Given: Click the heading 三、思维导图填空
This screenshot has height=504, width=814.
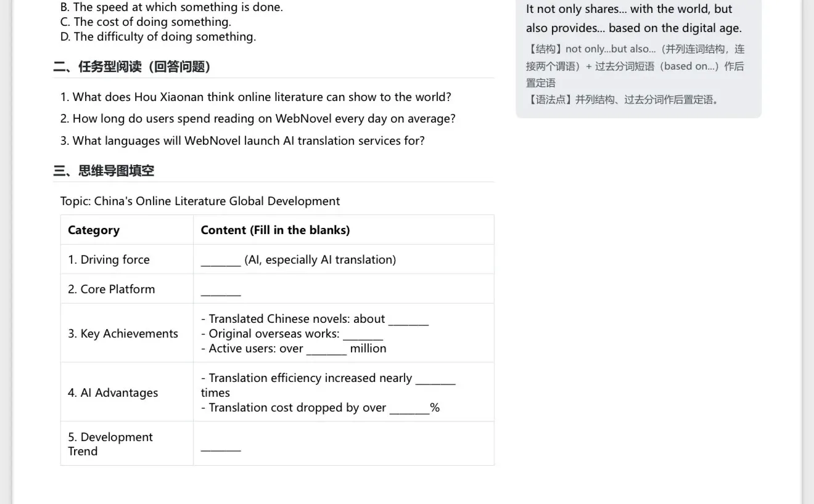Looking at the screenshot, I should tap(104, 171).
